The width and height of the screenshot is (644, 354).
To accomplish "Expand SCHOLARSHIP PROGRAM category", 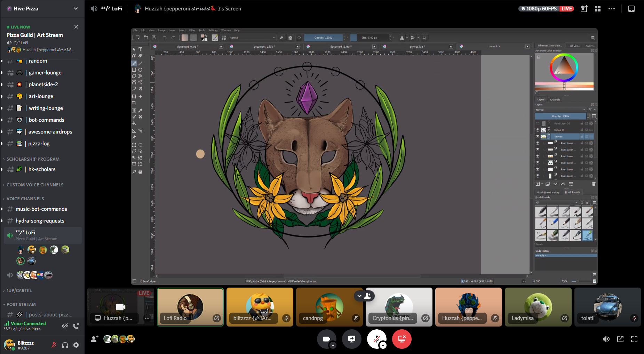I will (x=33, y=159).
